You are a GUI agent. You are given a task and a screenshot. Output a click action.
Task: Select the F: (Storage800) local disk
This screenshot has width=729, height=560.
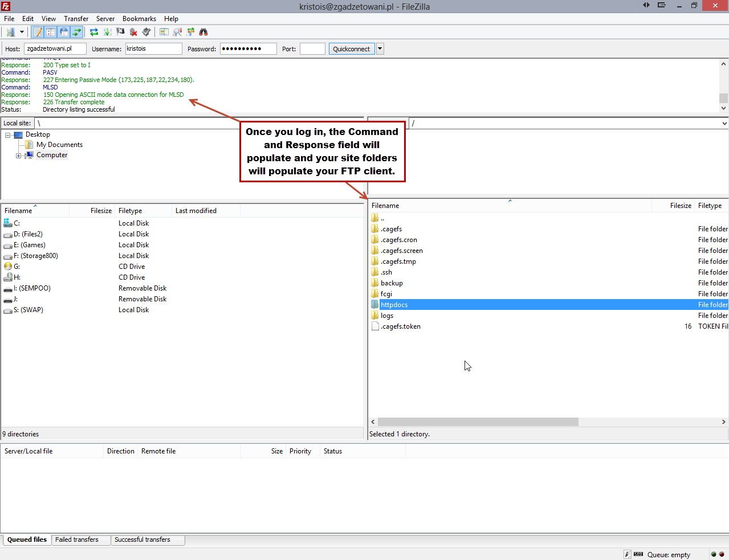pos(182,256)
